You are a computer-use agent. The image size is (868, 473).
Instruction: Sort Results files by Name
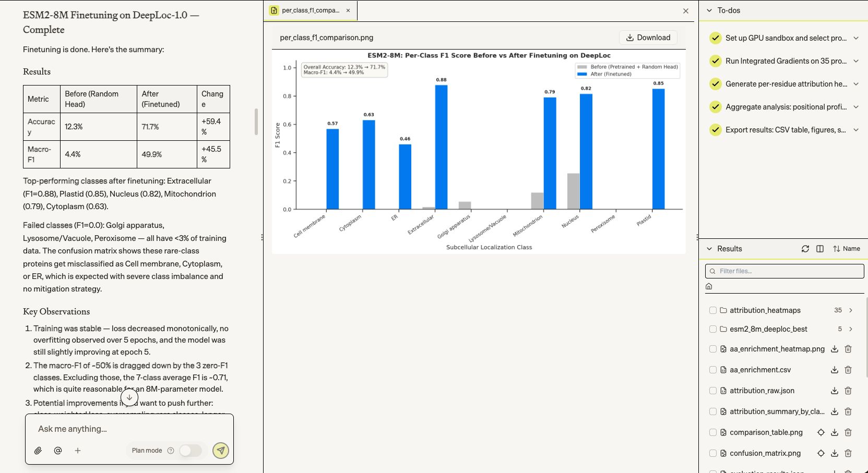[847, 249]
